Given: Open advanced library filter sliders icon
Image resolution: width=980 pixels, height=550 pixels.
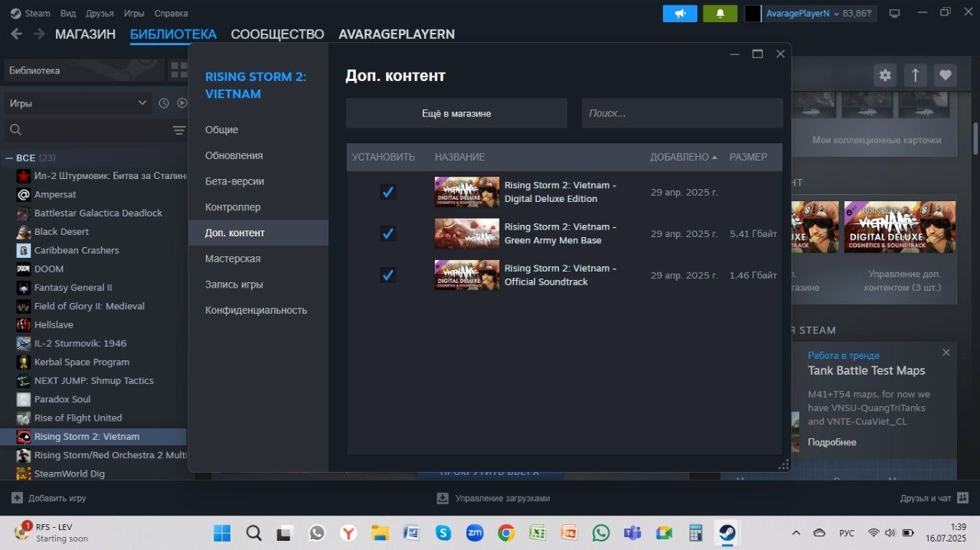Looking at the screenshot, I should click(179, 130).
